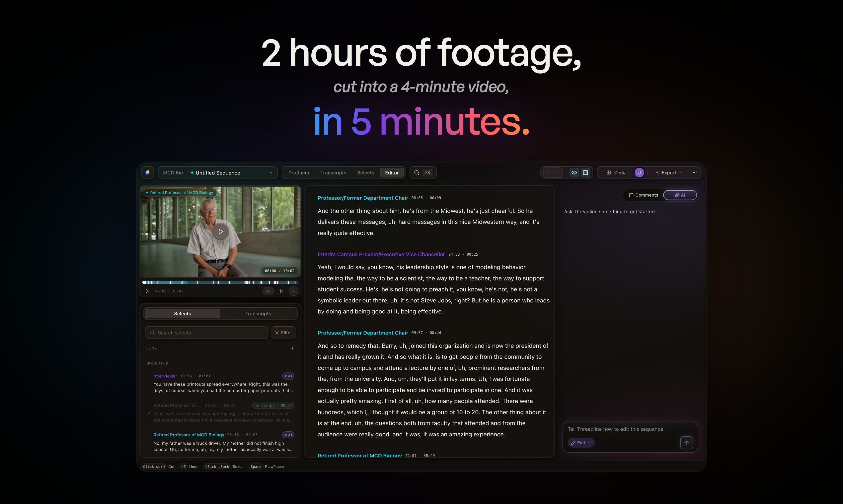The width and height of the screenshot is (843, 504).
Task: Switch to the Producer tab
Action: click(299, 172)
